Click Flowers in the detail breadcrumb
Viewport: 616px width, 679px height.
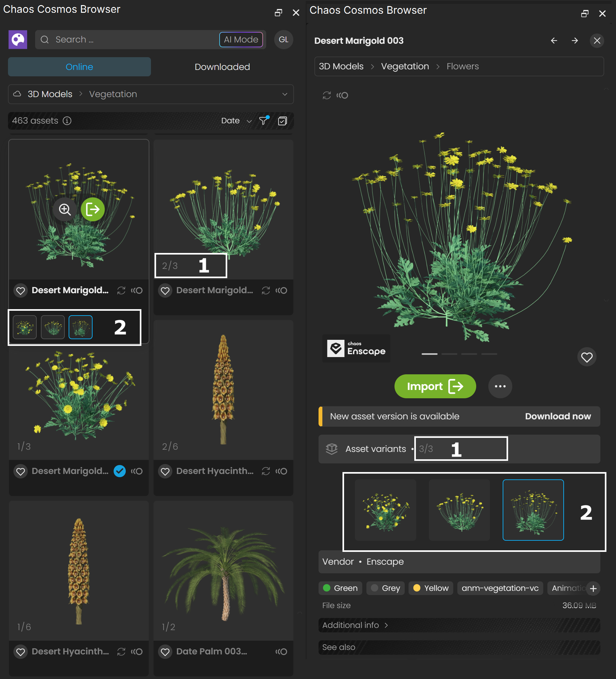(x=462, y=66)
